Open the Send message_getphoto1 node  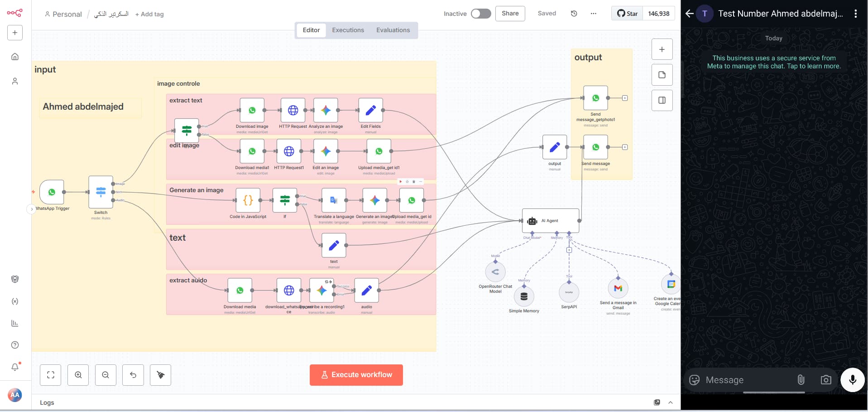(x=596, y=98)
